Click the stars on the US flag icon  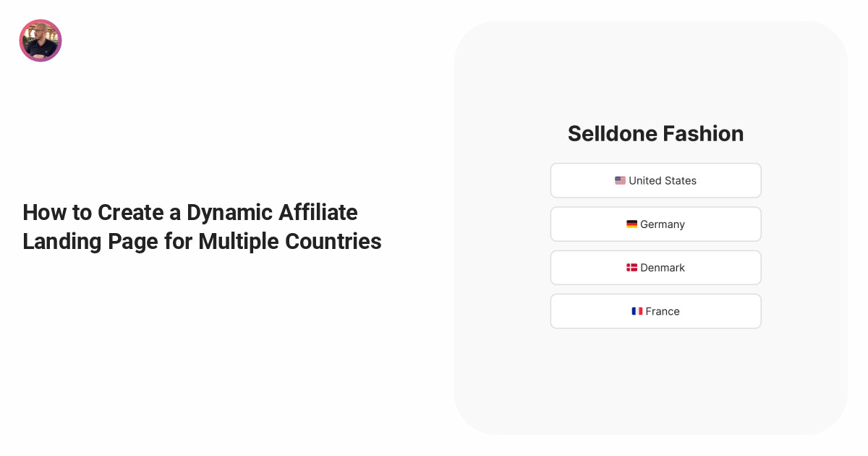[618, 179]
